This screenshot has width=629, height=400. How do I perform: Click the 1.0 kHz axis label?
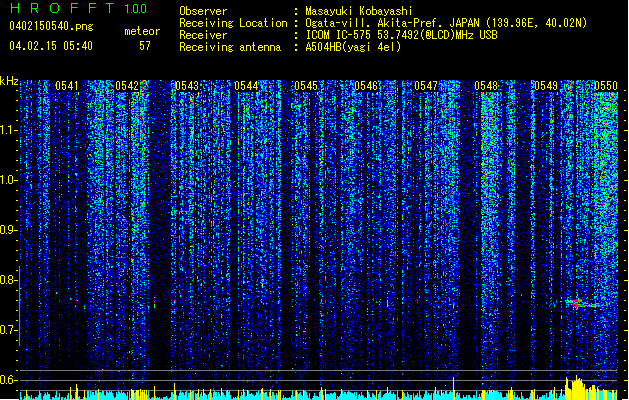click(9, 180)
